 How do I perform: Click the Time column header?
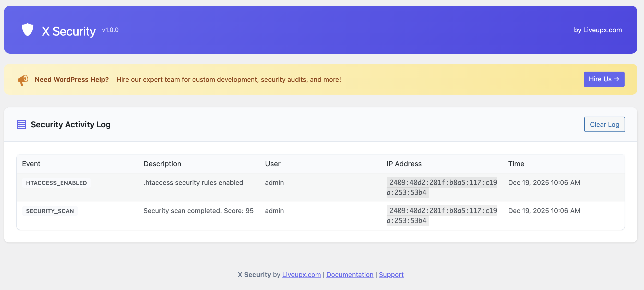pos(516,164)
